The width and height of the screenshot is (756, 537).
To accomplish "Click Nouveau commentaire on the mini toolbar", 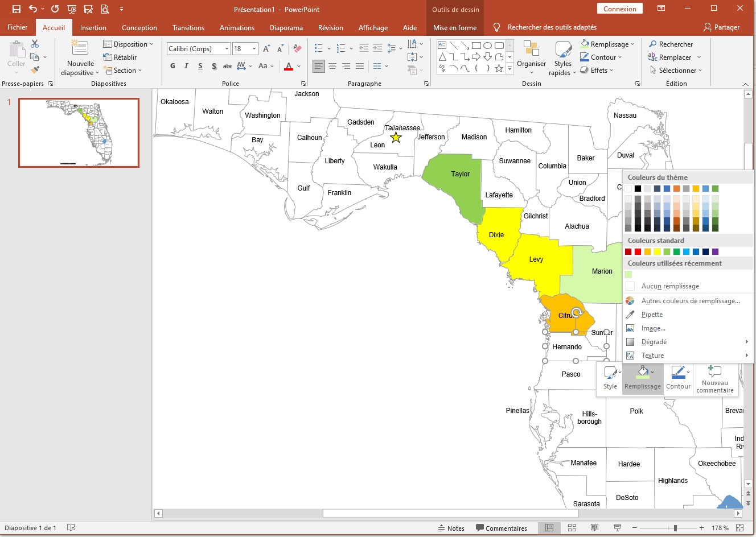I will [x=715, y=378].
